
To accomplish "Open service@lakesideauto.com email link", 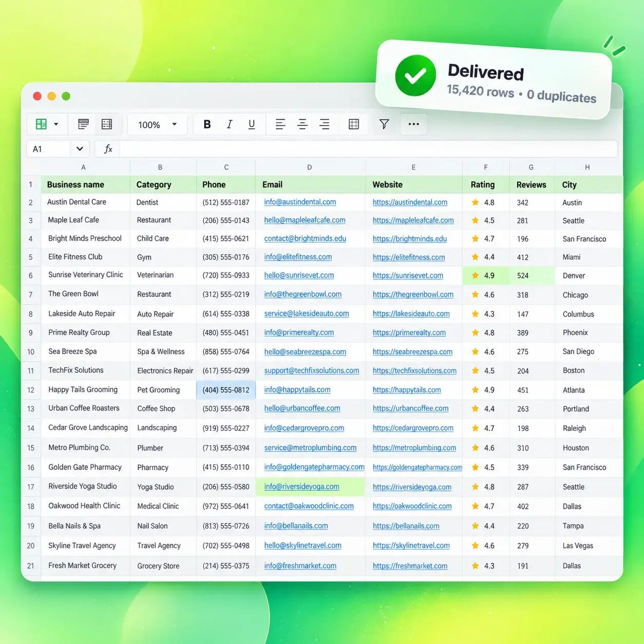I will [x=307, y=314].
